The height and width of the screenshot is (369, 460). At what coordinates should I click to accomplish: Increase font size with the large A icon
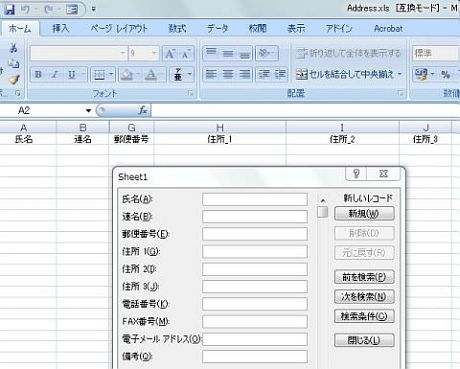tap(170, 53)
